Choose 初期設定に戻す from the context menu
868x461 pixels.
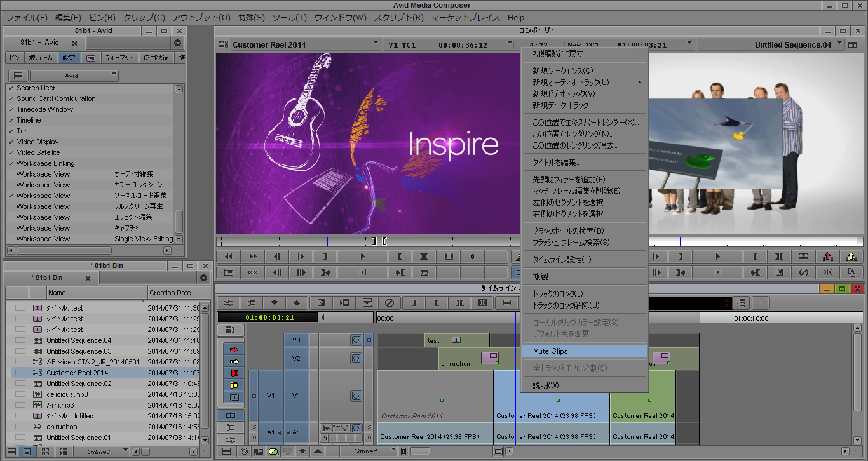(x=585, y=54)
